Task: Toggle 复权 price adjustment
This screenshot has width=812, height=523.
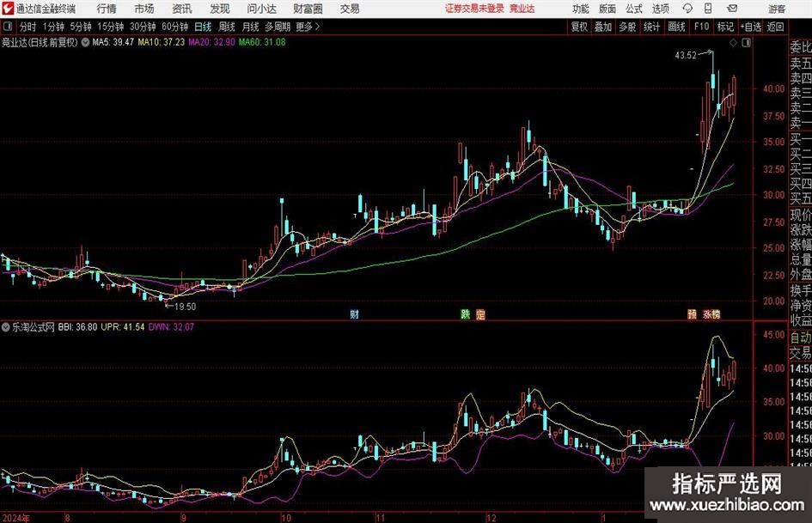Action: 579,26
